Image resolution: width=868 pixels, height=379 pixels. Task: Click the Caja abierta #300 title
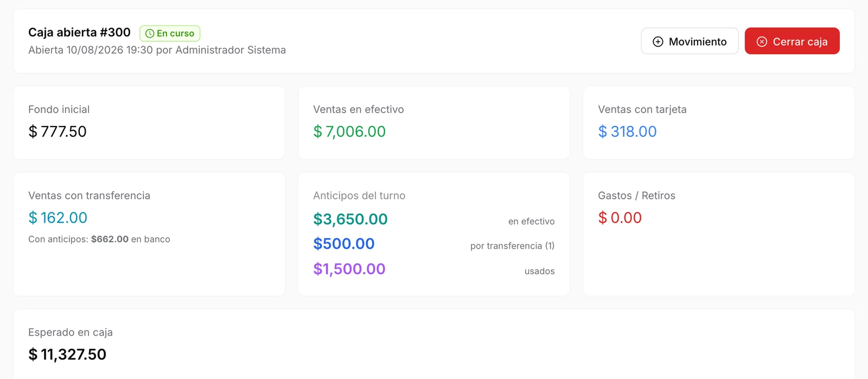point(79,33)
